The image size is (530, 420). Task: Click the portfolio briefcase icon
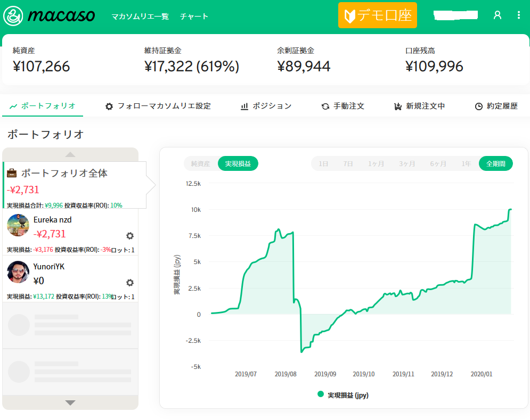pos(12,174)
